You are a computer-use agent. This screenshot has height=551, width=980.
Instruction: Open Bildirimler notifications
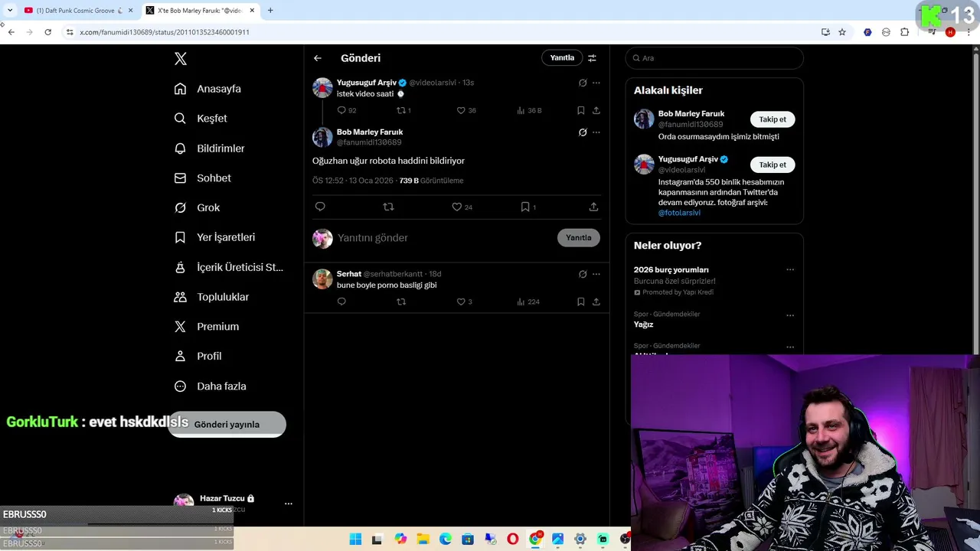[x=209, y=148]
